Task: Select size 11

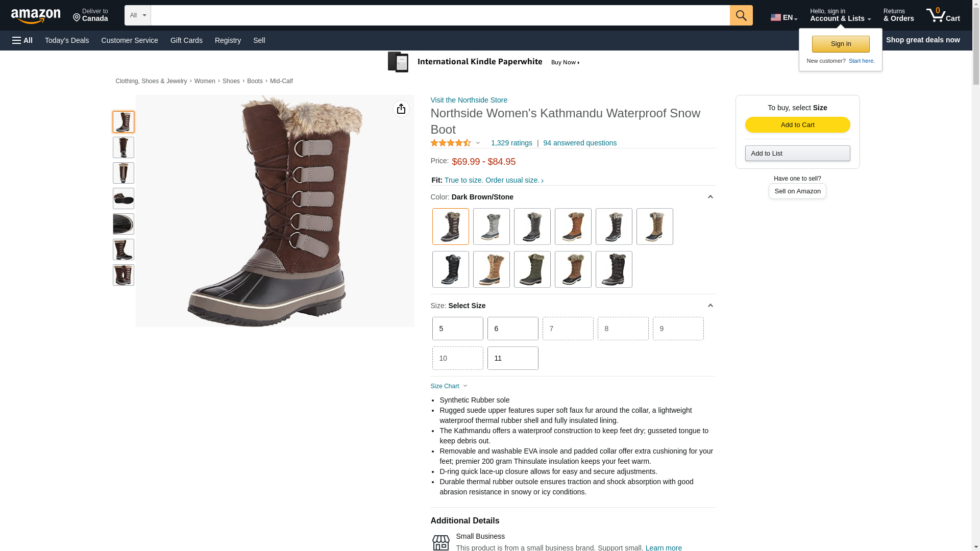Action: pos(512,358)
